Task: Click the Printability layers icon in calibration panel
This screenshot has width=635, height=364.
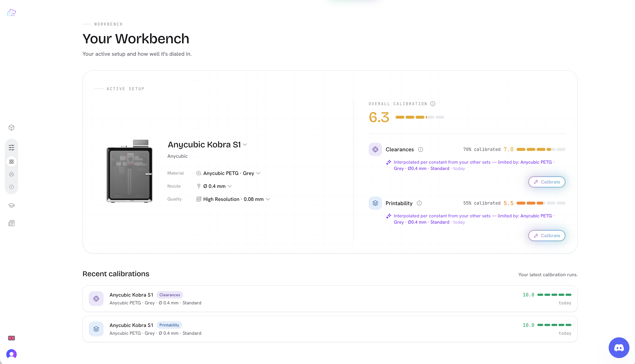Action: [x=375, y=203]
